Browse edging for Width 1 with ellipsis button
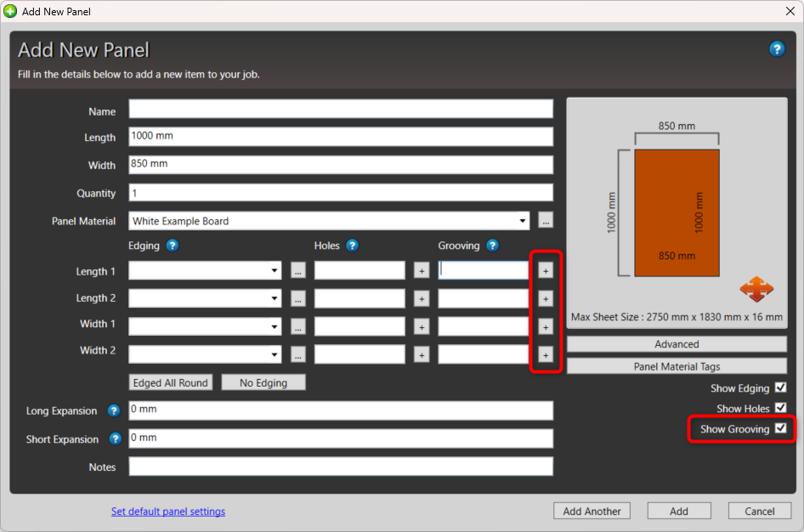804x532 pixels. click(298, 327)
